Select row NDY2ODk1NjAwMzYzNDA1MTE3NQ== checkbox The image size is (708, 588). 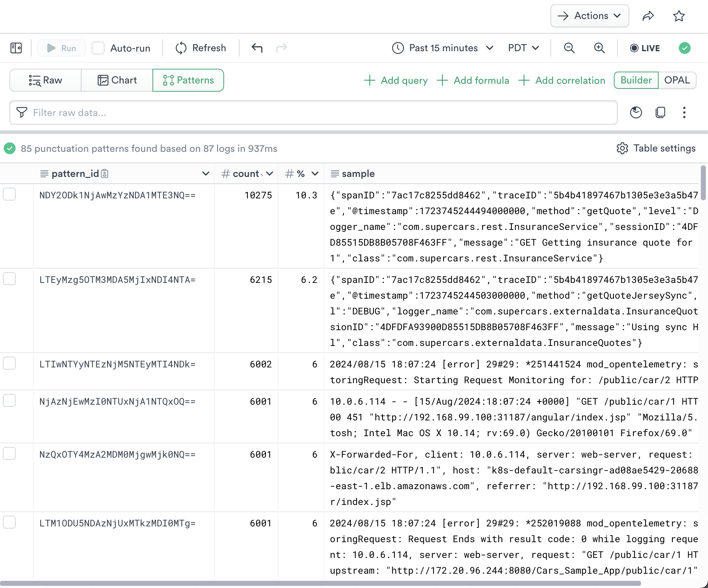[9, 194]
